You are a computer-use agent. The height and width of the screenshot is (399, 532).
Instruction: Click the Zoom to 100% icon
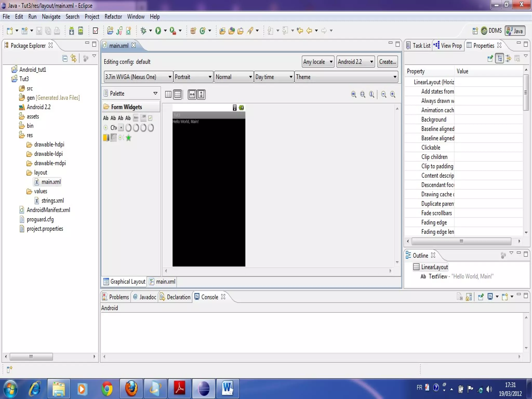372,94
